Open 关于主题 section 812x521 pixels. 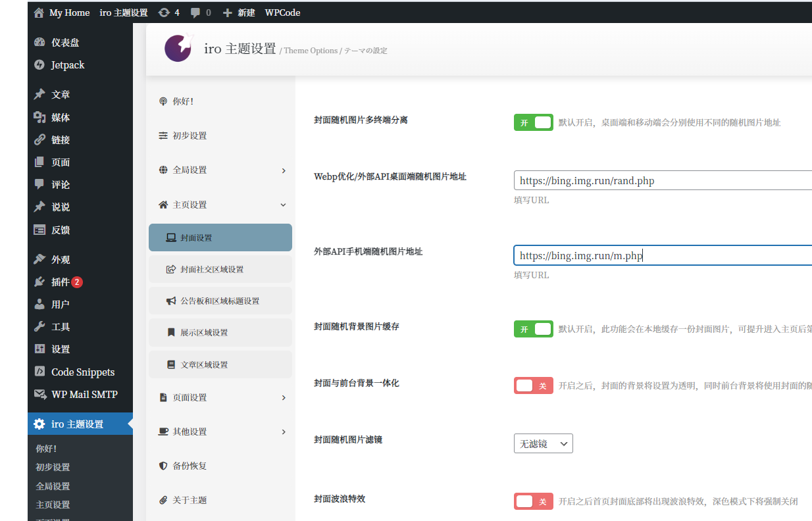(220, 500)
